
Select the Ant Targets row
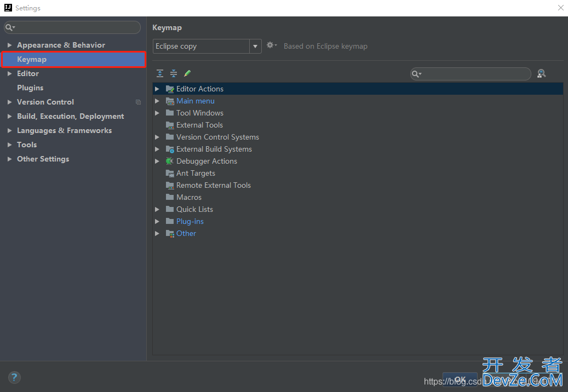coord(358,174)
